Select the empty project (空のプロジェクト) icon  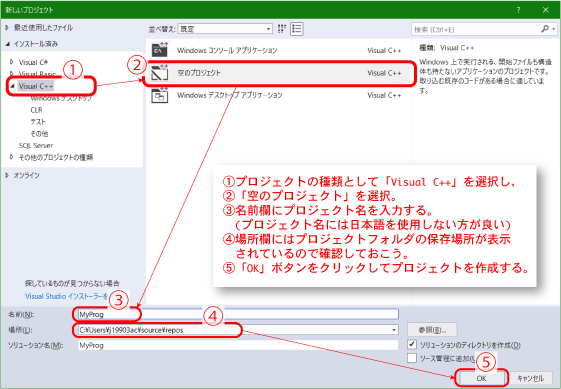160,73
